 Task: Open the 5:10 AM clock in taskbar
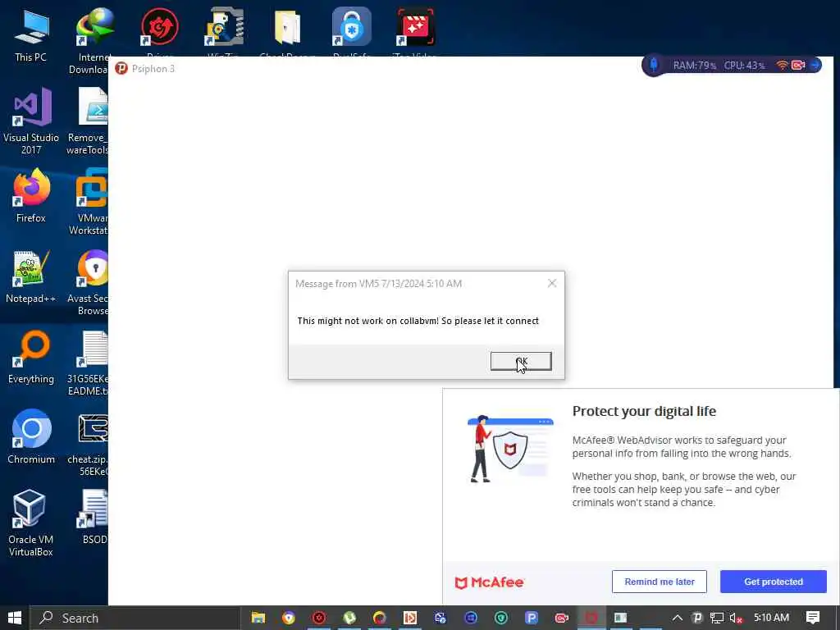771,618
